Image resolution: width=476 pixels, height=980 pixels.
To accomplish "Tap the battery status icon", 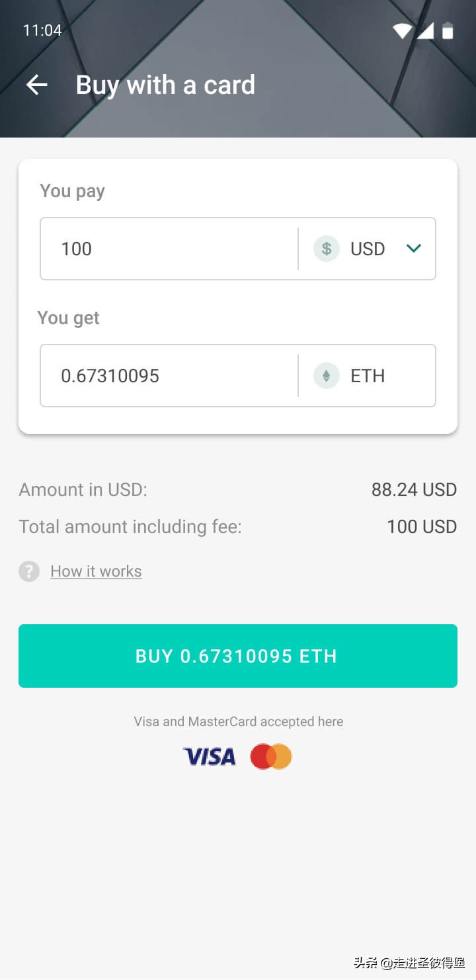I will (448, 30).
